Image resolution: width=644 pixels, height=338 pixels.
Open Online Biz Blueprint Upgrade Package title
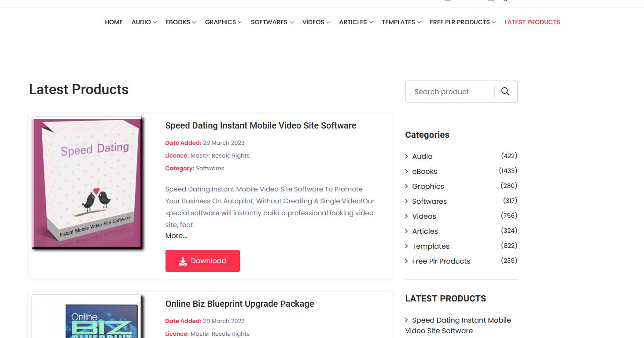(x=239, y=304)
